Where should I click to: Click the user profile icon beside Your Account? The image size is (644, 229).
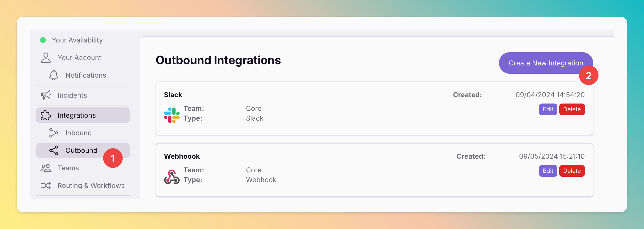point(46,58)
